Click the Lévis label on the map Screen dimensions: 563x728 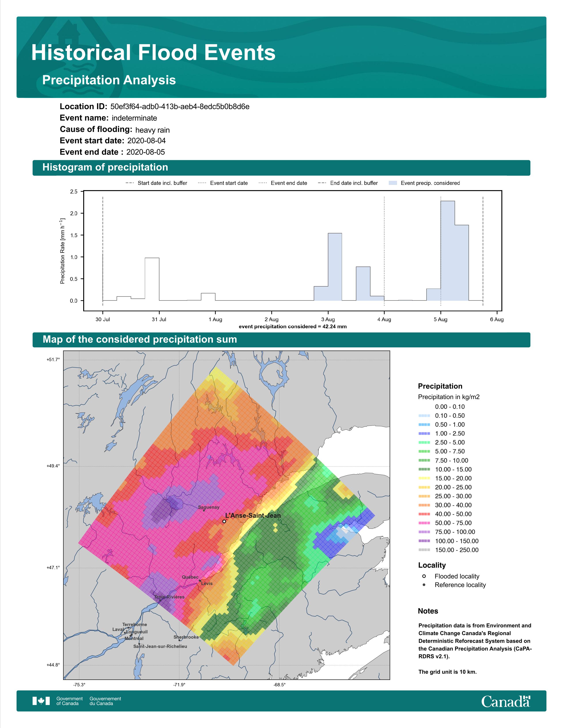207,583
